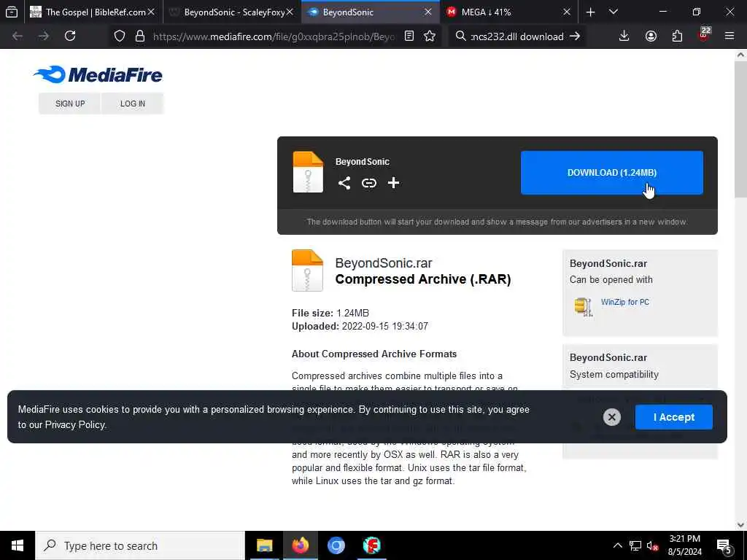Dismiss cookie banner with X icon
The height and width of the screenshot is (560, 747).
tap(612, 417)
